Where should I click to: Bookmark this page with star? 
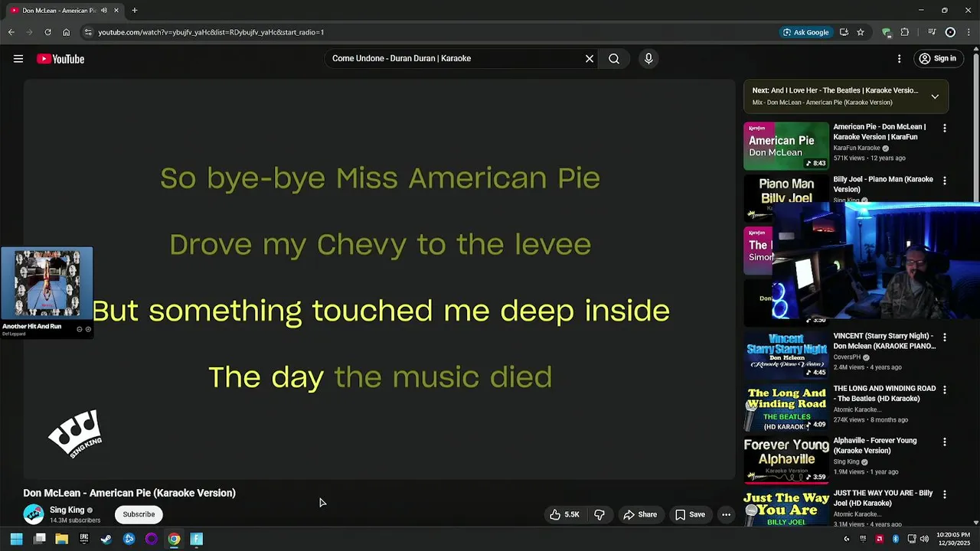(861, 32)
